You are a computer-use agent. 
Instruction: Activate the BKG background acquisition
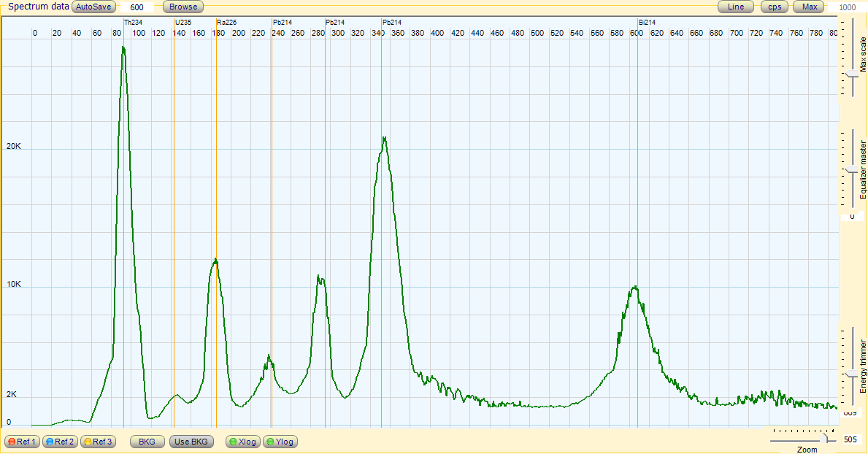(146, 442)
